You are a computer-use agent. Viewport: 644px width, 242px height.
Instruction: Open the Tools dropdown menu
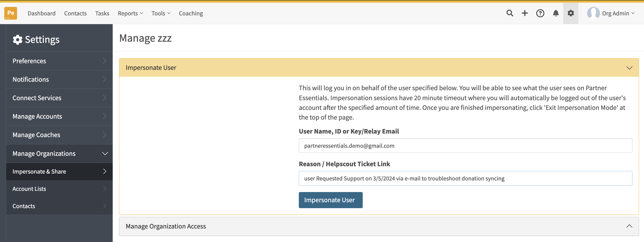161,13
